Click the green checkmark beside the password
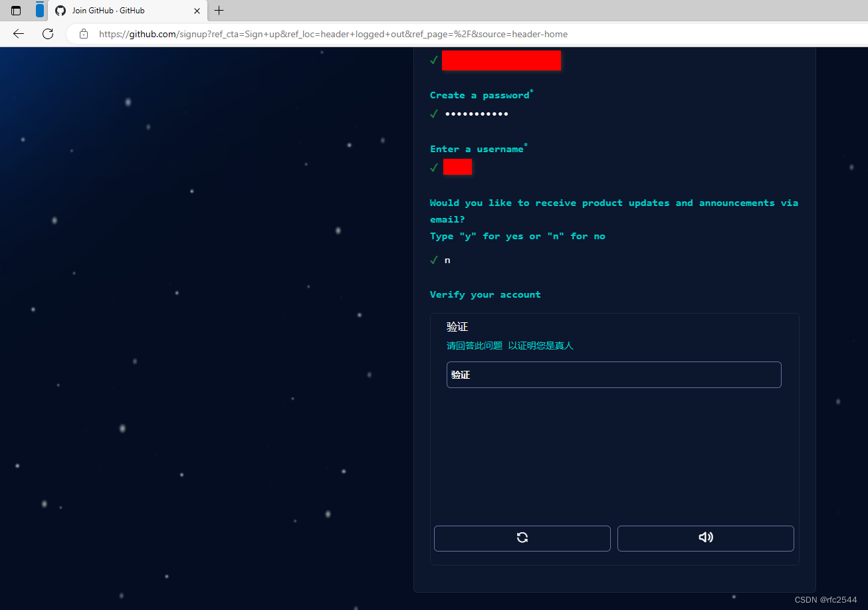The height and width of the screenshot is (610, 868). tap(434, 114)
